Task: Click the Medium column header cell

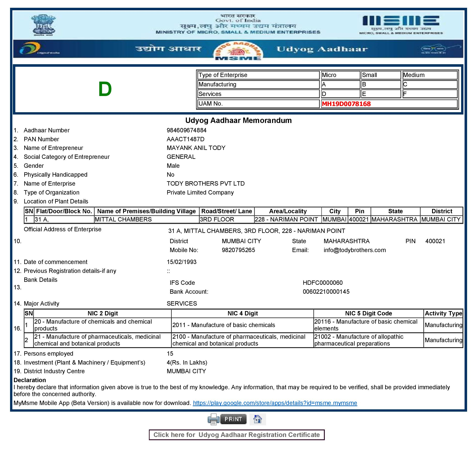Action: pyautogui.click(x=430, y=75)
